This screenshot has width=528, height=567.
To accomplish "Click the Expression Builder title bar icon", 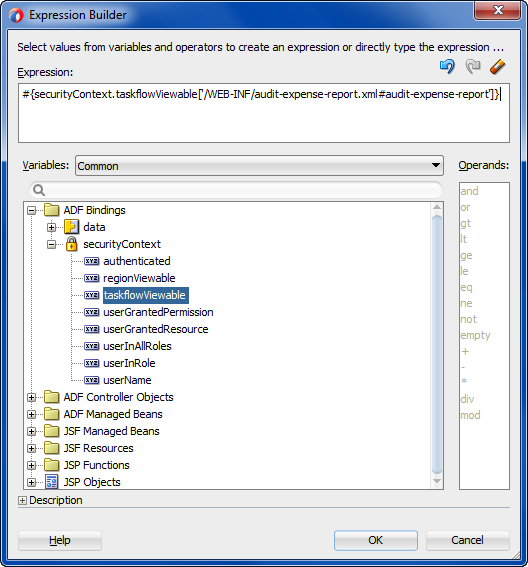I will (x=16, y=15).
